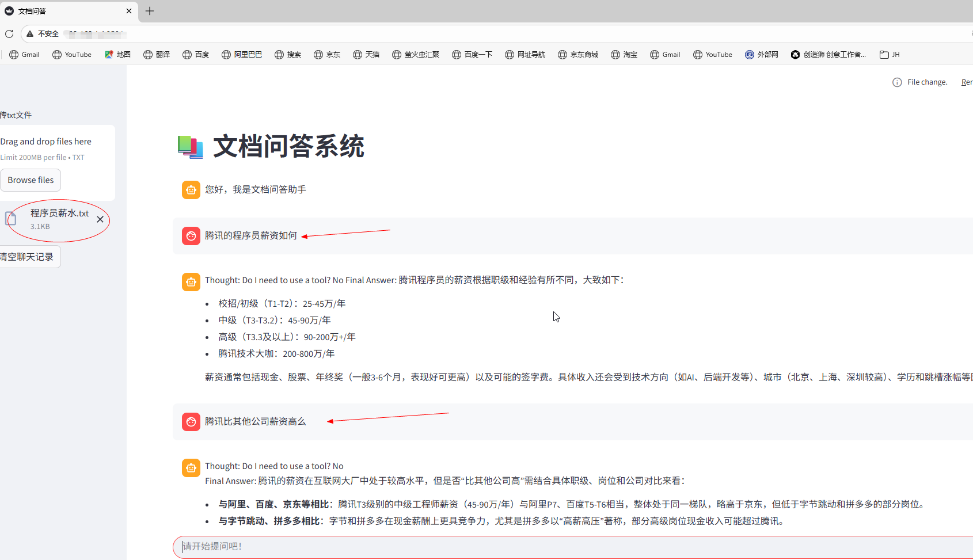
Task: Click user avatar beside 腾讯比其他公司薪资高么
Action: click(x=191, y=422)
